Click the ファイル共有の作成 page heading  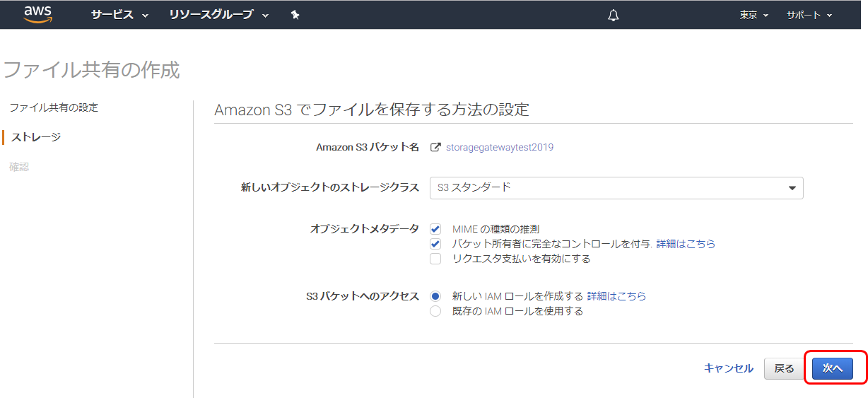pos(91,70)
